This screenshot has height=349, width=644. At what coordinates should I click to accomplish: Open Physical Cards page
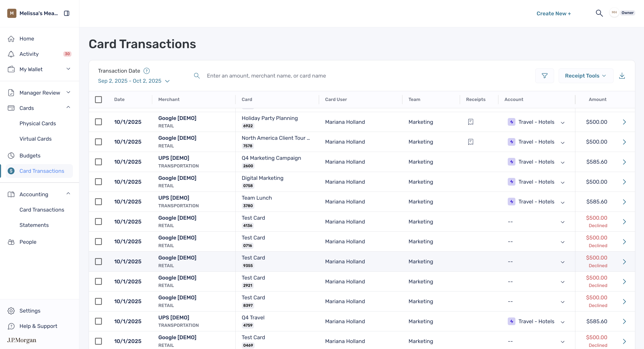[38, 123]
